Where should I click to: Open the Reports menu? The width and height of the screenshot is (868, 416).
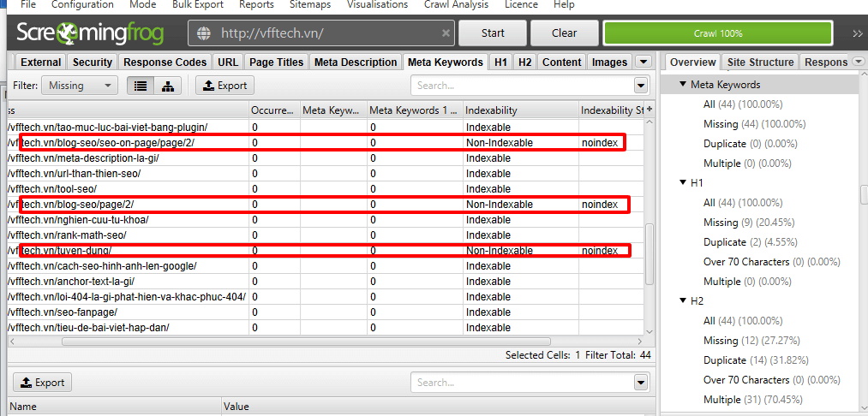[x=256, y=5]
